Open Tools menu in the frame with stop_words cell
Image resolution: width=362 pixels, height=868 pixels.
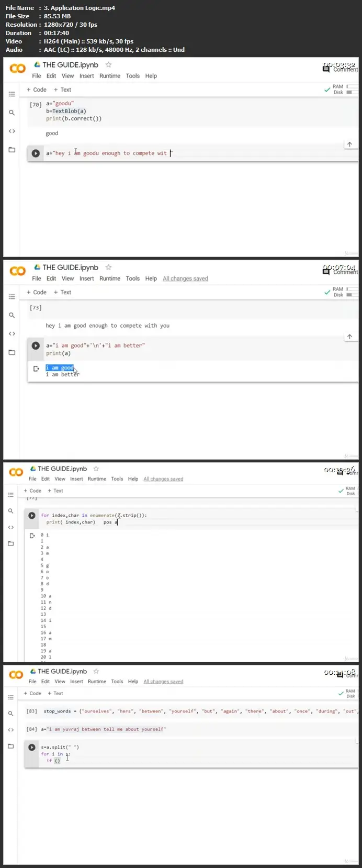117,682
